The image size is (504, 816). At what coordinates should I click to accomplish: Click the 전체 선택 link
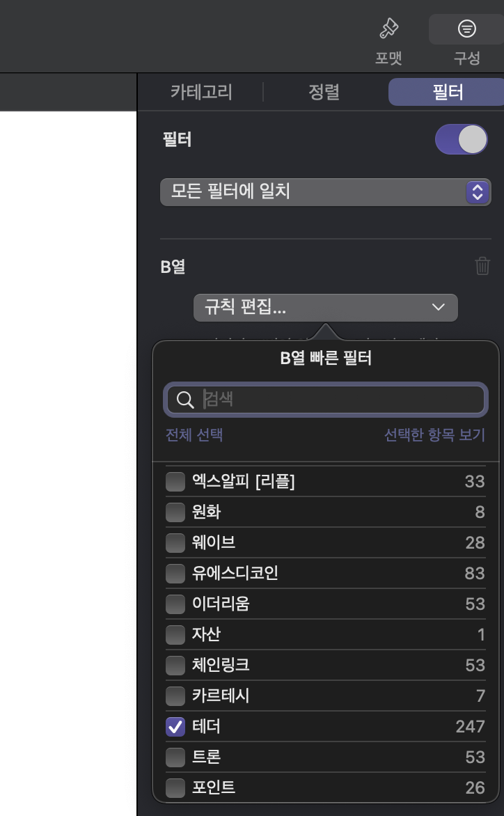click(x=194, y=434)
